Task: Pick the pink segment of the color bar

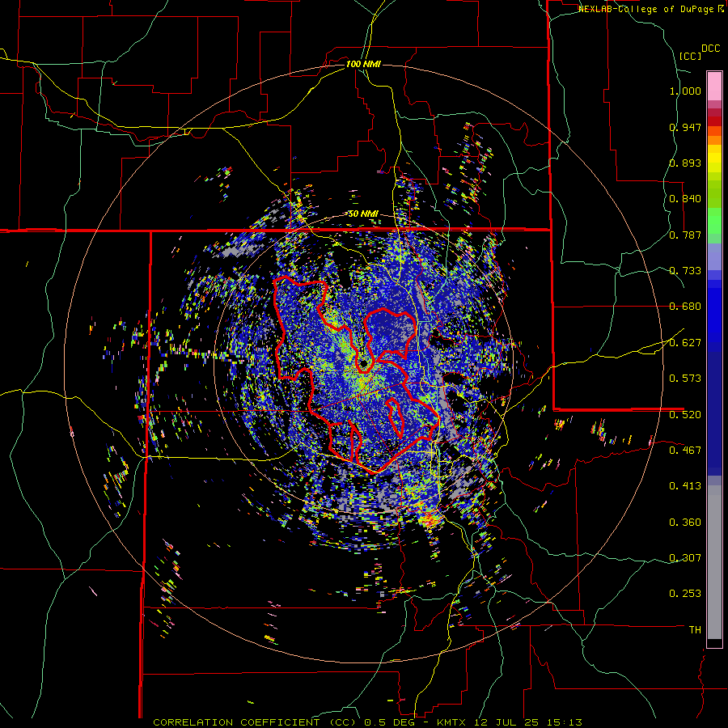Action: click(714, 86)
